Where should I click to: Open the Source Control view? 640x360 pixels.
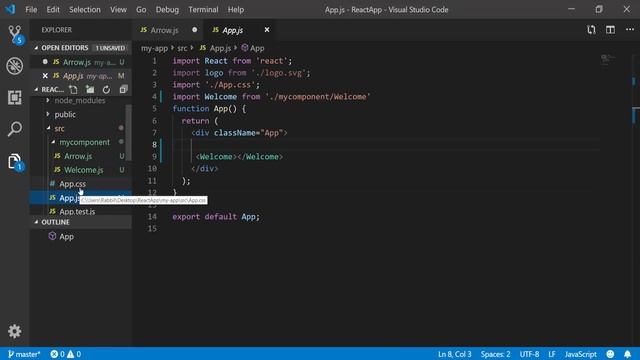click(15, 34)
